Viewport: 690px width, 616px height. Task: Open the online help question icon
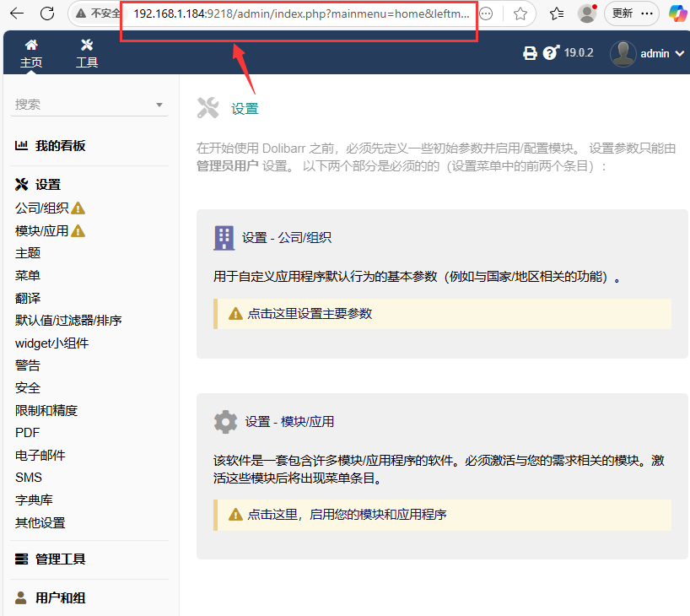pyautogui.click(x=551, y=53)
